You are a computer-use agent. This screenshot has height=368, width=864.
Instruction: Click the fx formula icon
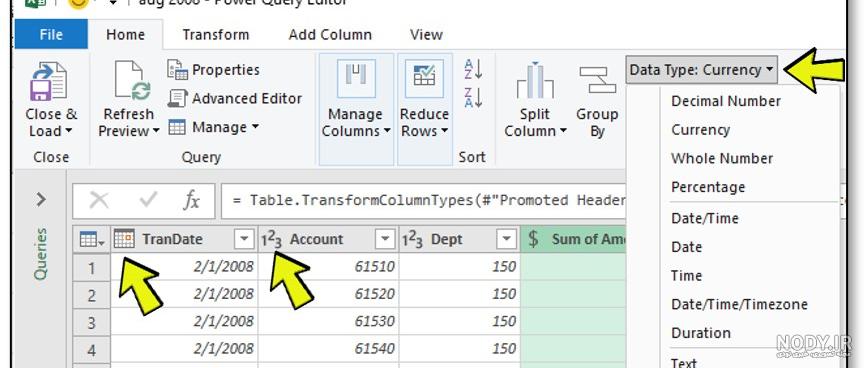[191, 201]
